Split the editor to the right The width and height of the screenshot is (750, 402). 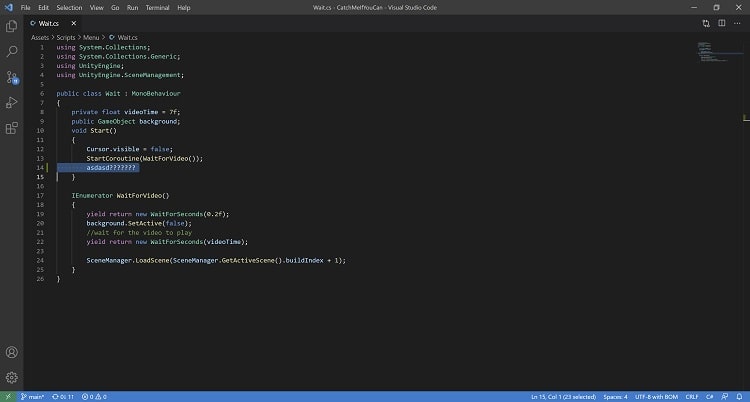[722, 23]
